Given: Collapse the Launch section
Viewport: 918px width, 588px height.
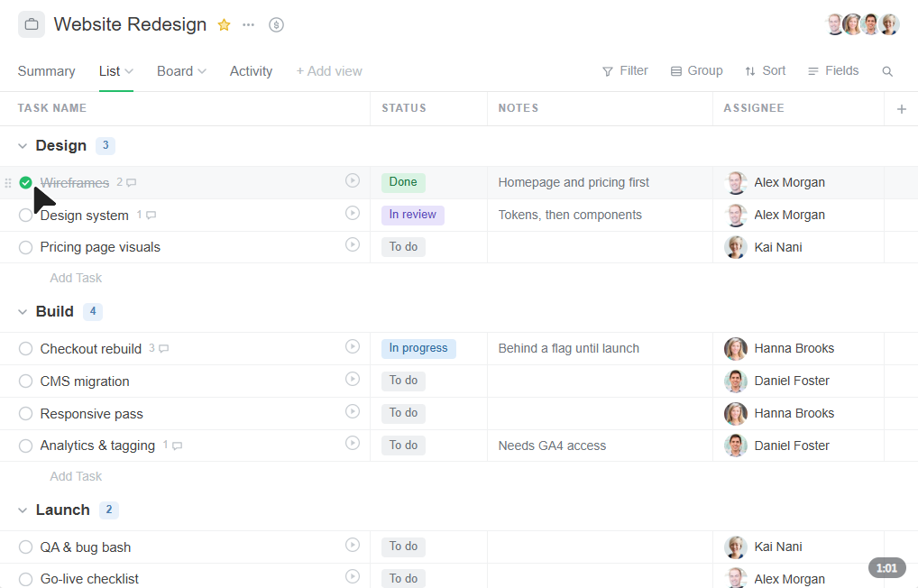Looking at the screenshot, I should [23, 510].
